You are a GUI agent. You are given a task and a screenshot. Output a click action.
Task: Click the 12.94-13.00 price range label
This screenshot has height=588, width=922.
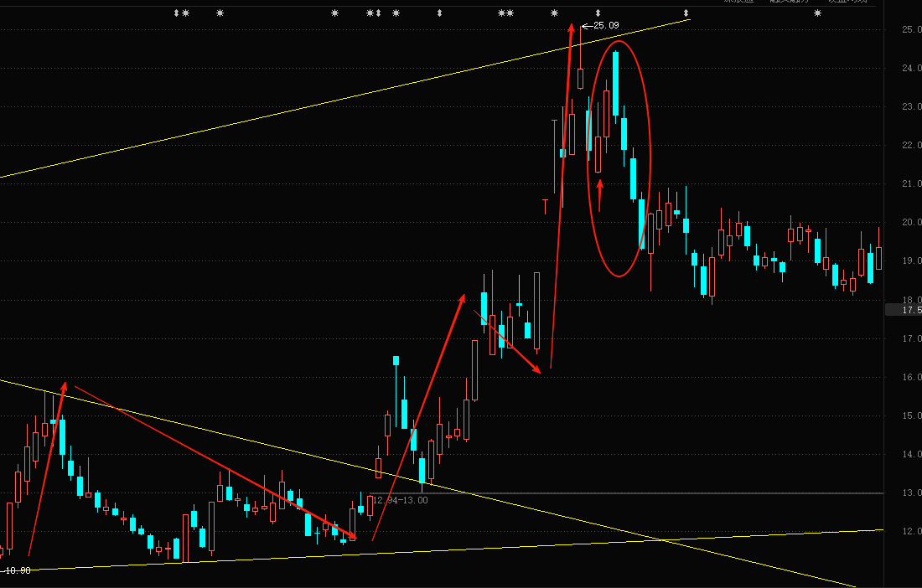coord(401,501)
